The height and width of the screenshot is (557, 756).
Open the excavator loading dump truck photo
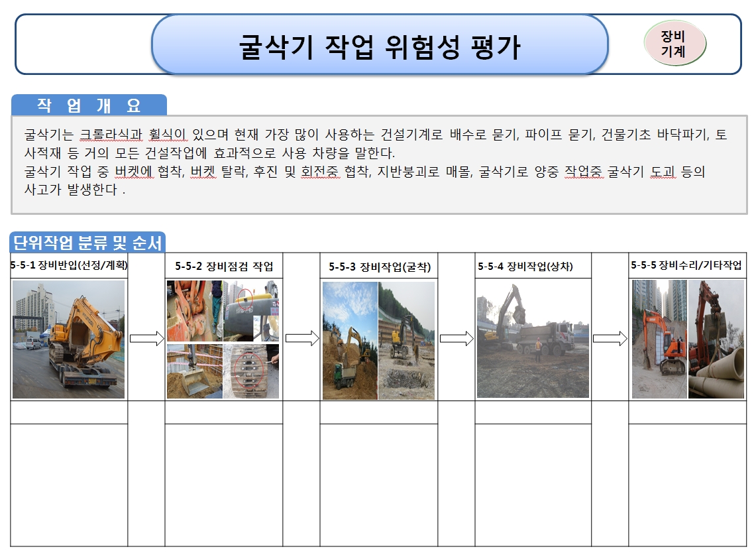point(533,340)
